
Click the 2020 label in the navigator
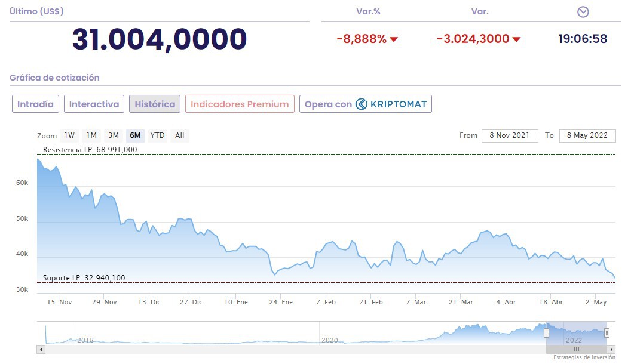tap(330, 340)
